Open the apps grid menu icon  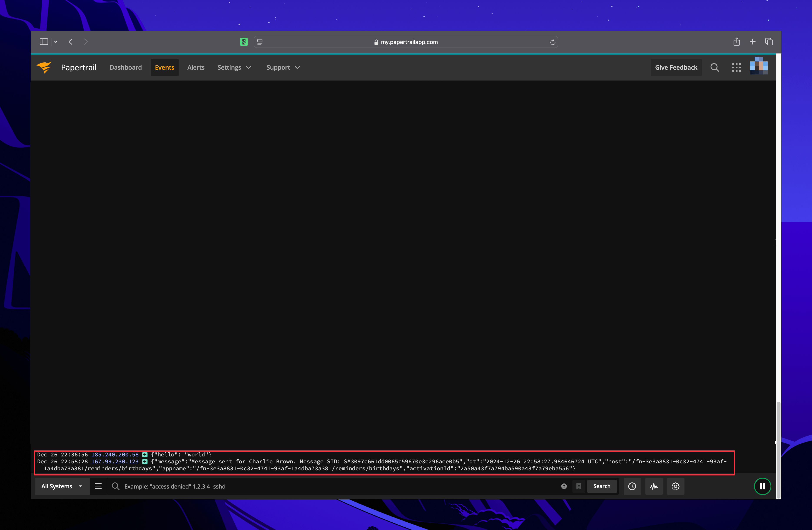[736, 67]
